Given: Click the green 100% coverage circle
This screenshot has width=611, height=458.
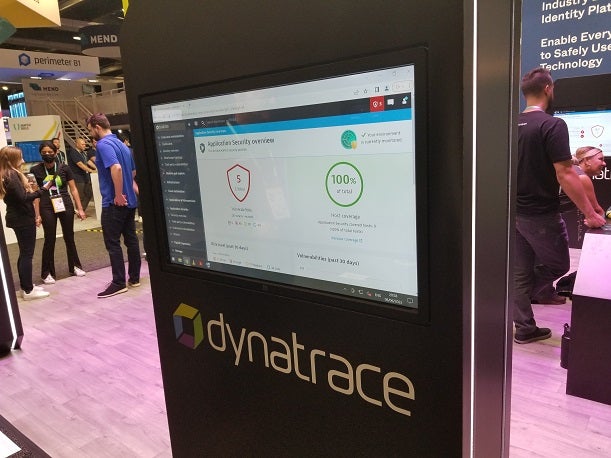Looking at the screenshot, I should coord(344,184).
